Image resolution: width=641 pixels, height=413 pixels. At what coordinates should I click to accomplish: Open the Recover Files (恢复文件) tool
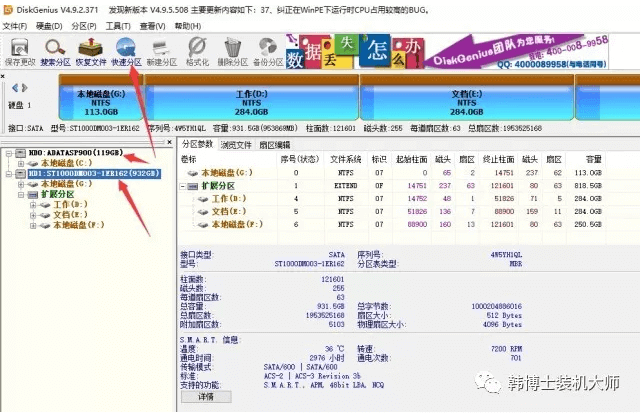pyautogui.click(x=91, y=52)
